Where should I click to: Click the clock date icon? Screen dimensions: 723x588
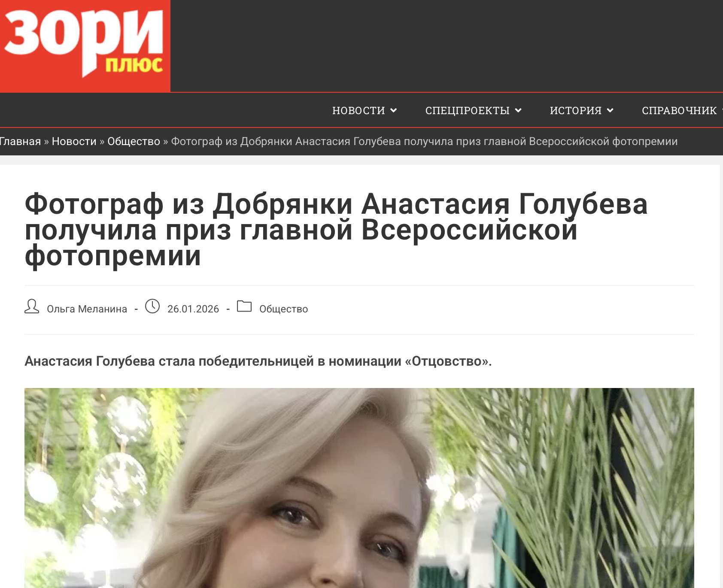pos(152,306)
